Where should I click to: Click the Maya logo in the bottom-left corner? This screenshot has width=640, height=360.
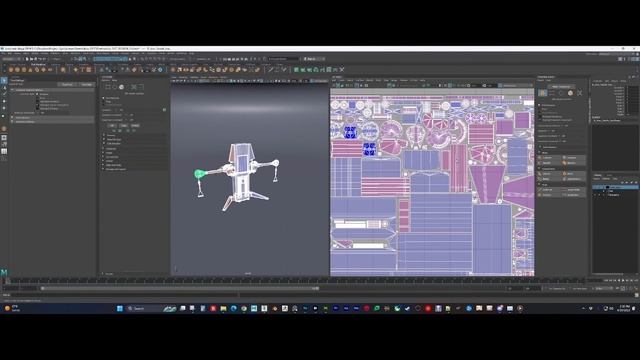pyautogui.click(x=4, y=272)
